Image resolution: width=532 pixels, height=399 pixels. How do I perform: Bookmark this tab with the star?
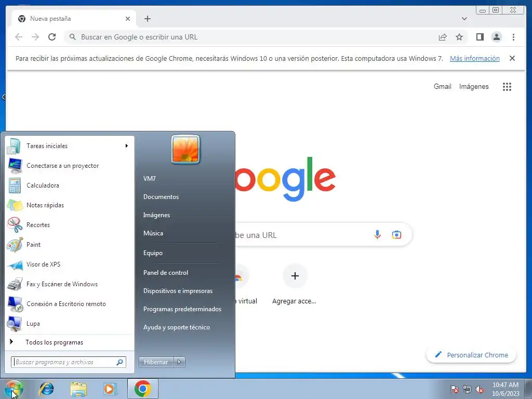coord(459,37)
